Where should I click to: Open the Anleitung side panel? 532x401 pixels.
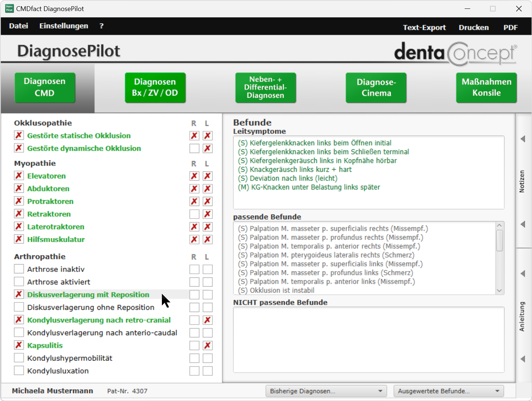pyautogui.click(x=522, y=316)
